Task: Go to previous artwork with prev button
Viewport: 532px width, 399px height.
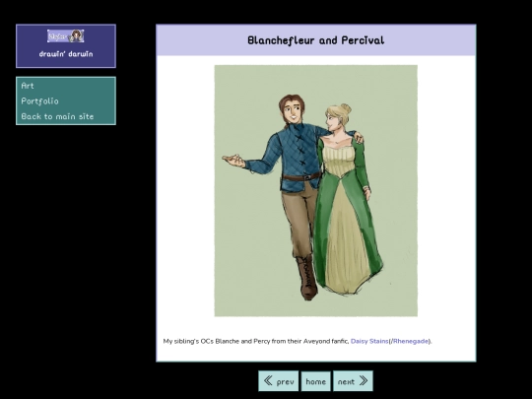Action: point(279,381)
